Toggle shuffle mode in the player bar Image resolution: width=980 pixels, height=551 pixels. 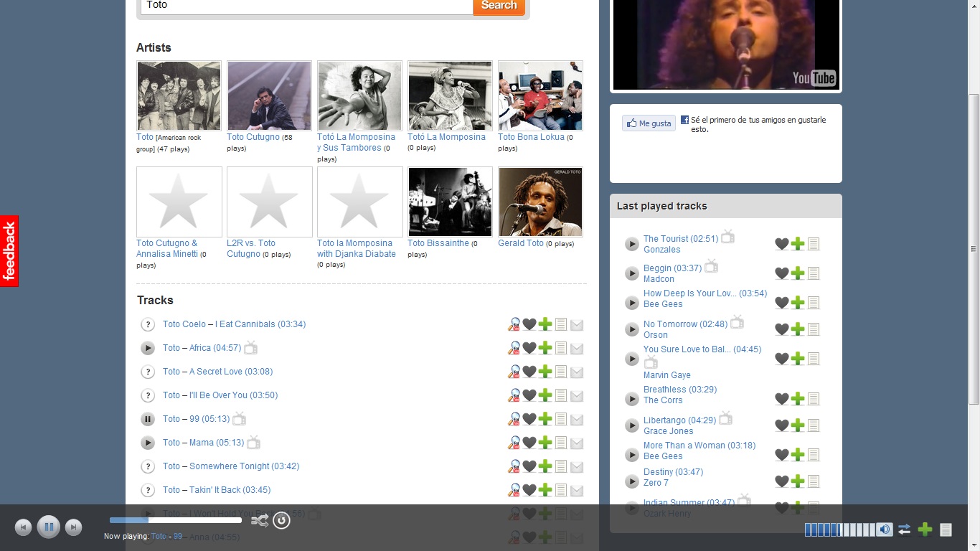click(x=260, y=521)
